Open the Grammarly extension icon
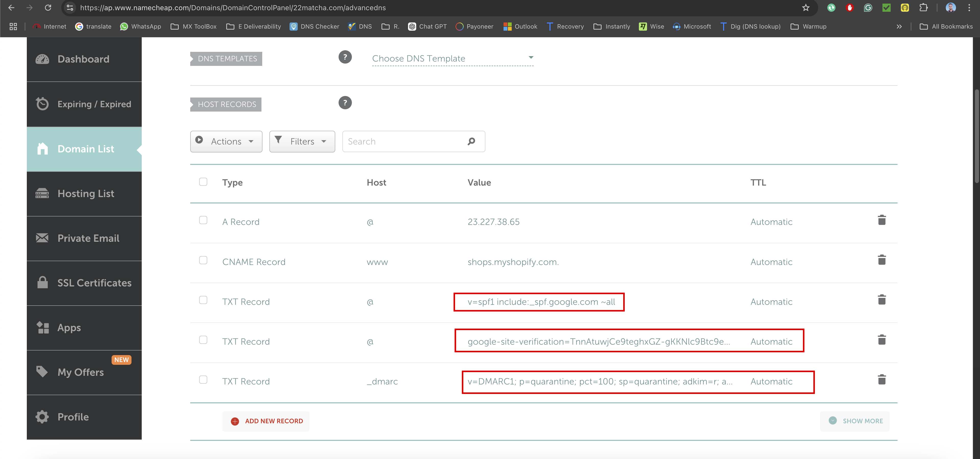The image size is (980, 459). coord(868,8)
